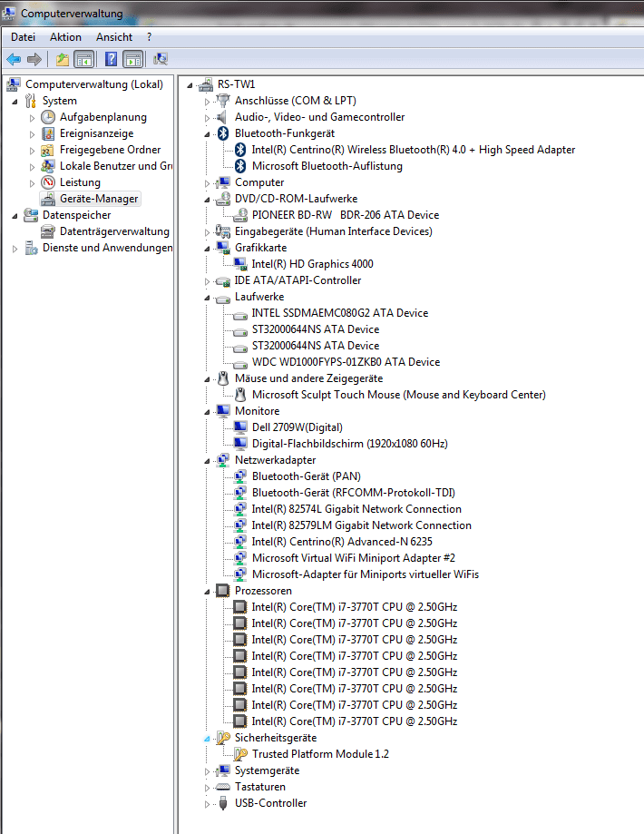This screenshot has height=834, width=644.
Task: Click the scan for hardware changes icon
Action: pos(160,59)
